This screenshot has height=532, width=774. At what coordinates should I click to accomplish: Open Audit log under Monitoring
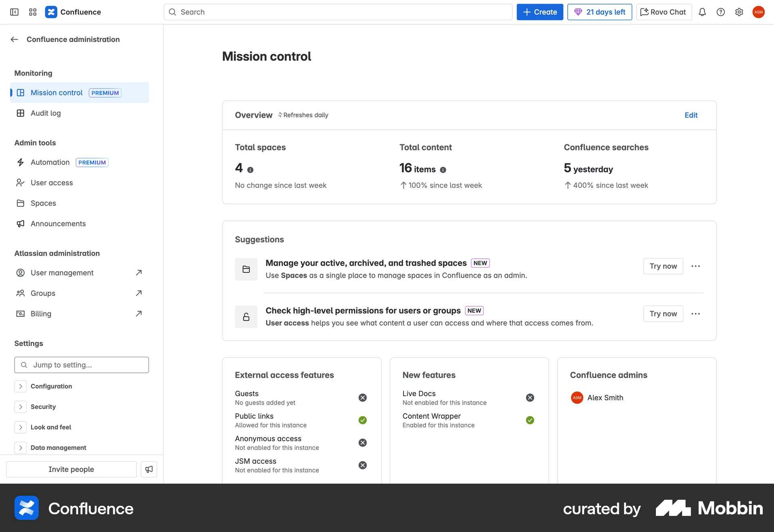[x=45, y=113]
